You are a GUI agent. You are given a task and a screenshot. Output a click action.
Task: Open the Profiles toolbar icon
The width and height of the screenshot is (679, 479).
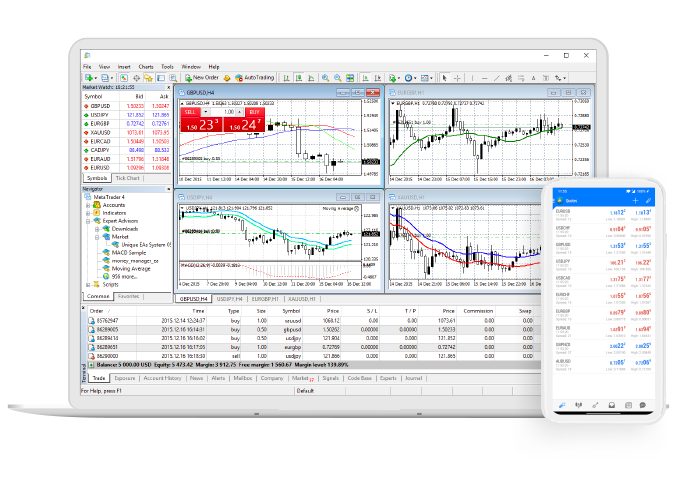coord(105,78)
